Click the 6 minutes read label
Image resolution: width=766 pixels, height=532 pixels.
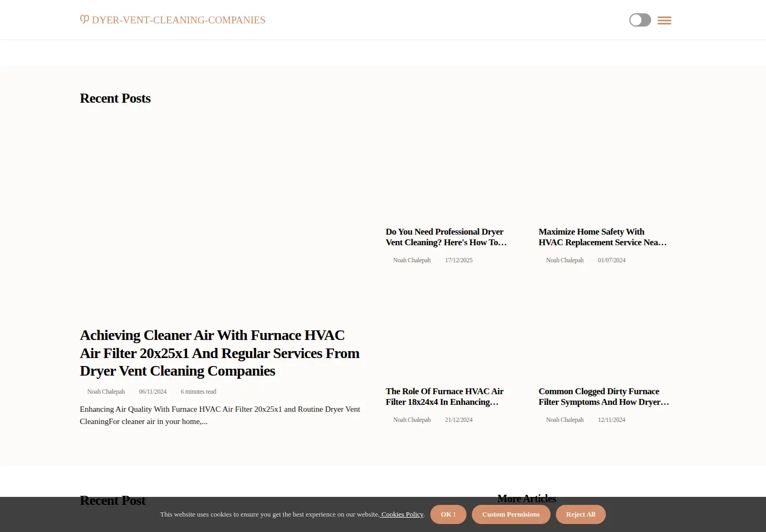(x=198, y=392)
